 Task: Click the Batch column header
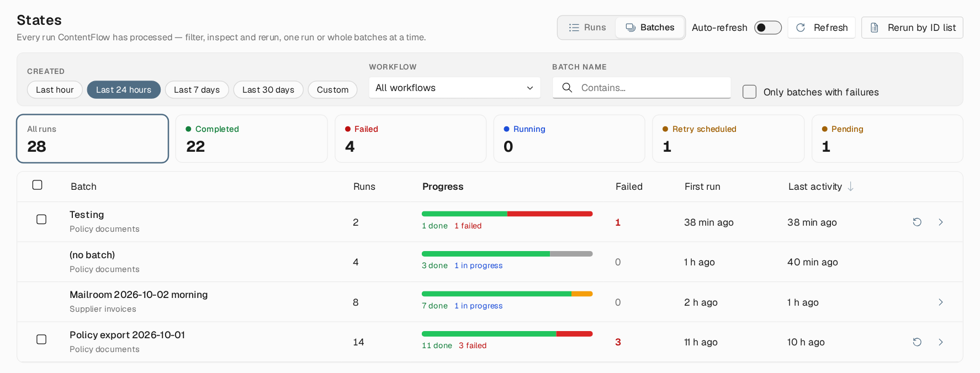(x=83, y=186)
